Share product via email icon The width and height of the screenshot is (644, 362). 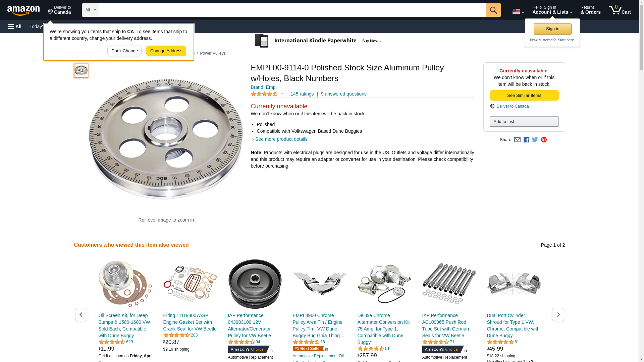tap(517, 140)
